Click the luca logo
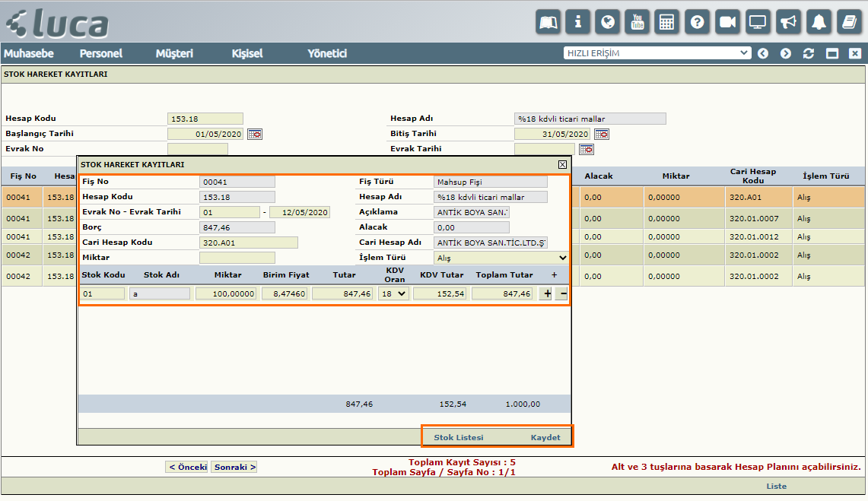Viewport: 868px width, 501px height. click(x=57, y=24)
